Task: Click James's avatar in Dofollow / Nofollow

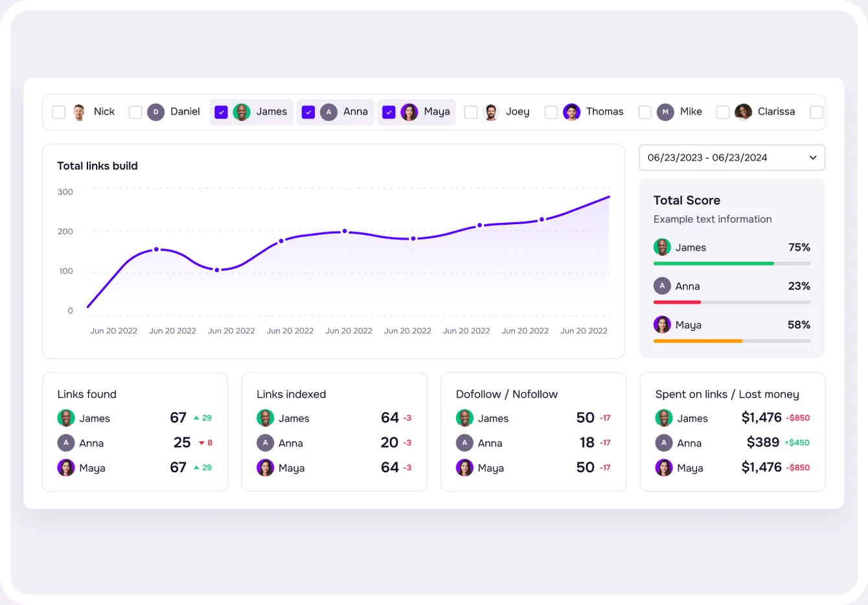Action: (x=464, y=418)
